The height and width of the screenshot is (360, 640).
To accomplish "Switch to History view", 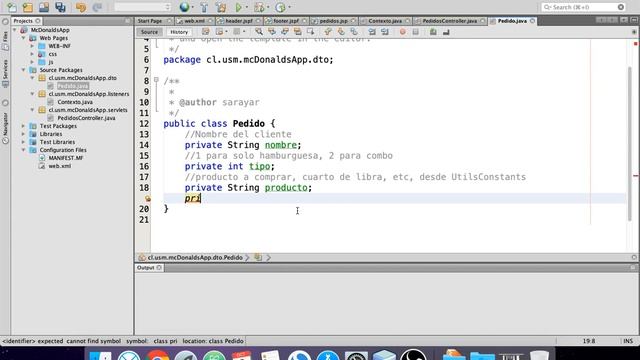I will (x=179, y=32).
